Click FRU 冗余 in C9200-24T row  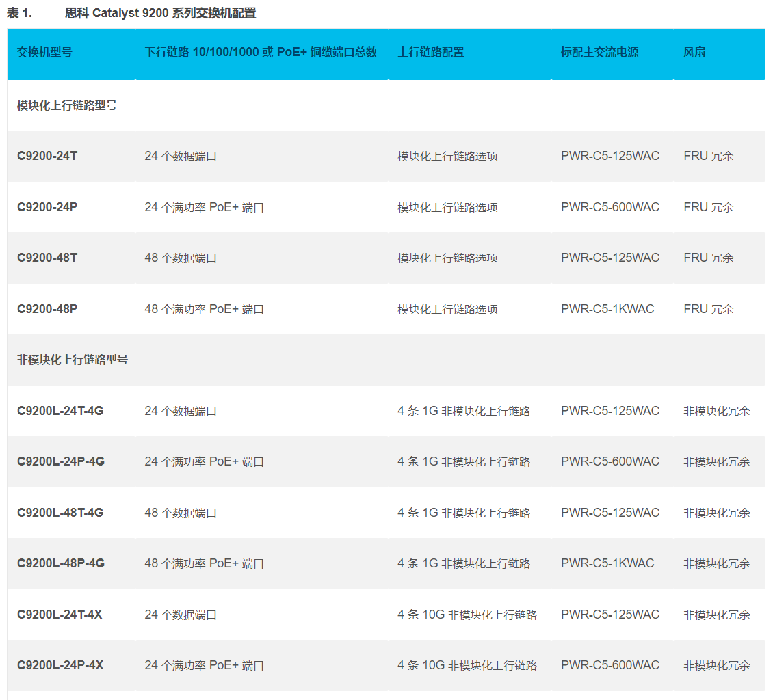point(709,156)
